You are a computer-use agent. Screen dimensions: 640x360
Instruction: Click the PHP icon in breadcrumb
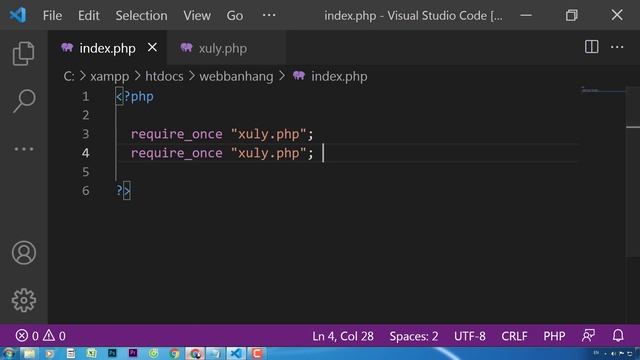299,76
